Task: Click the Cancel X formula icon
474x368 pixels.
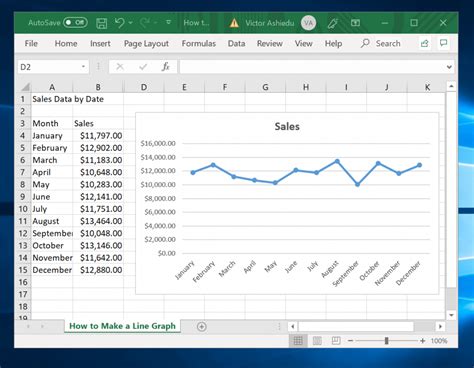Action: [120, 67]
